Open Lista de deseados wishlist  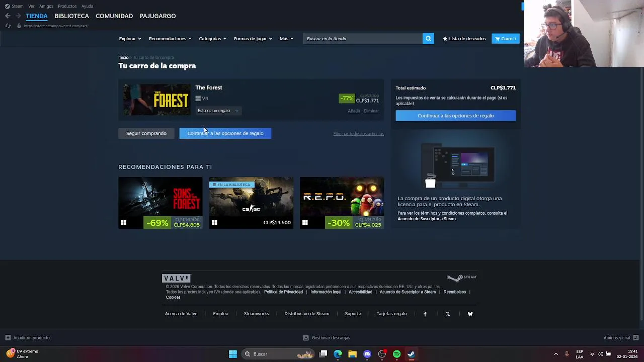click(x=464, y=39)
